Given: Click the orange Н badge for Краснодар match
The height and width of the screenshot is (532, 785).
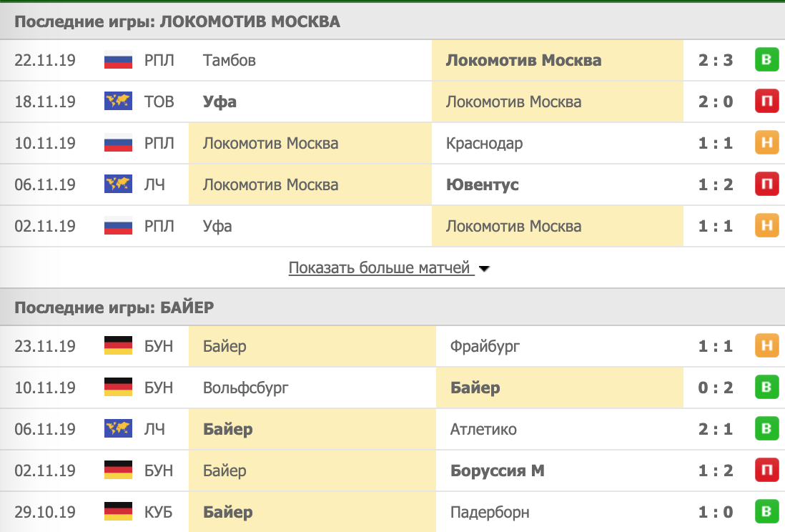Looking at the screenshot, I should (766, 143).
